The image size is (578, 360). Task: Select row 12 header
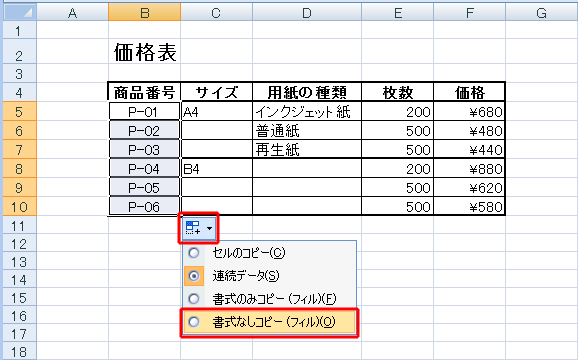[x=20, y=243]
